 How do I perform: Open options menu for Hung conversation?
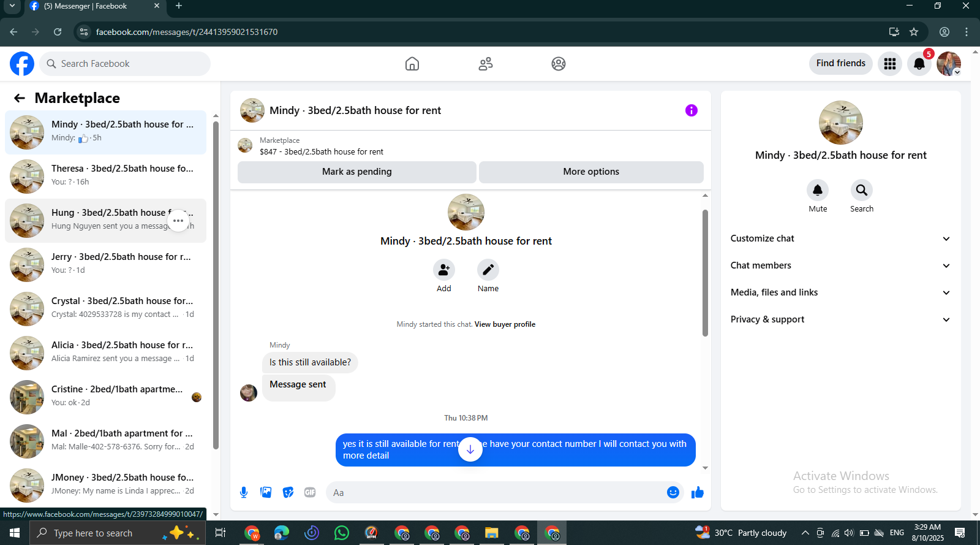[178, 221]
